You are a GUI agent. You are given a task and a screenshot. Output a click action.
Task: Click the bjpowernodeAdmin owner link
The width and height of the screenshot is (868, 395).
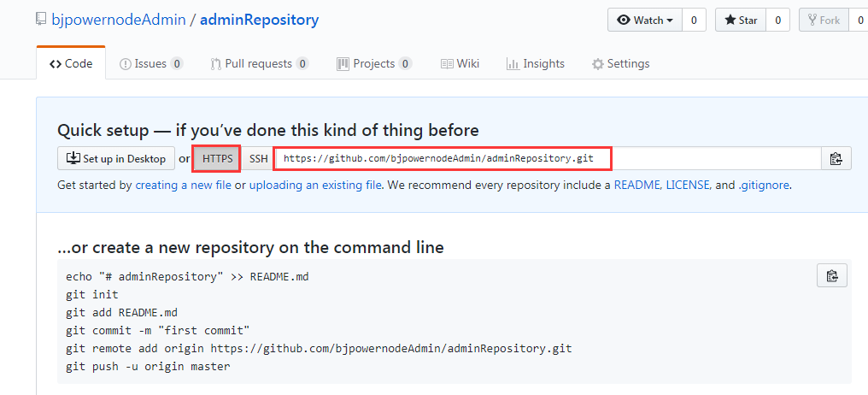tap(118, 20)
